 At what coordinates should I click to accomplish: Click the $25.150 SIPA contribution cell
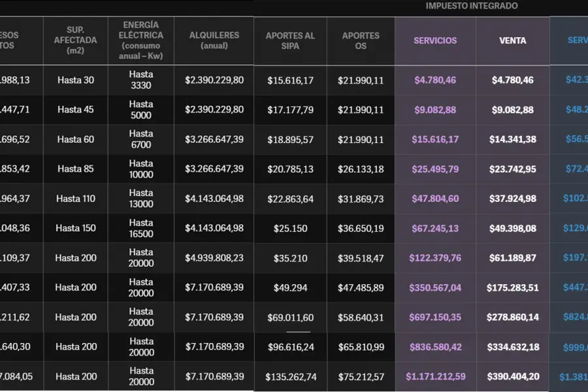[x=290, y=229]
